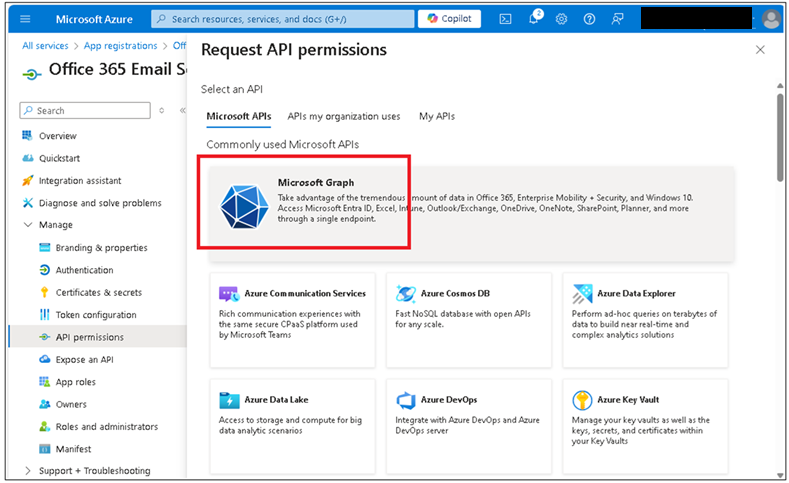This screenshot has width=789, height=483.
Task: Focus the sidebar Search field
Action: [x=85, y=111]
